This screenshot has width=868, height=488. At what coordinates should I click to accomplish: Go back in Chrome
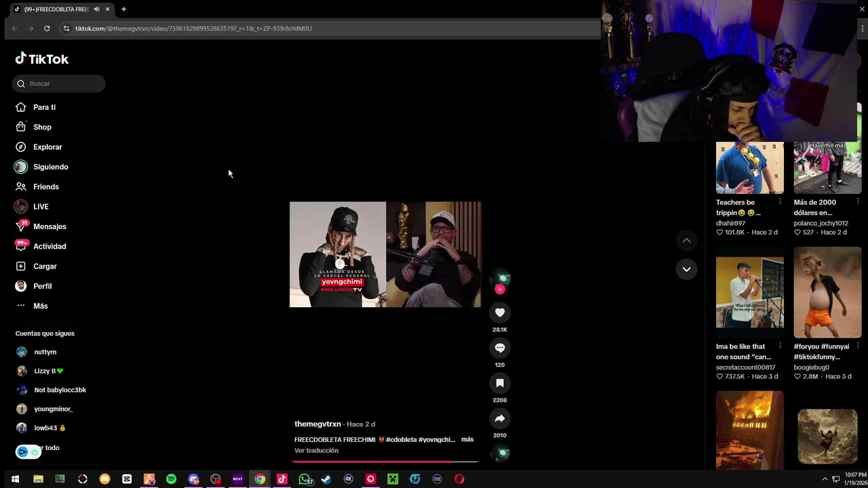pyautogui.click(x=14, y=28)
